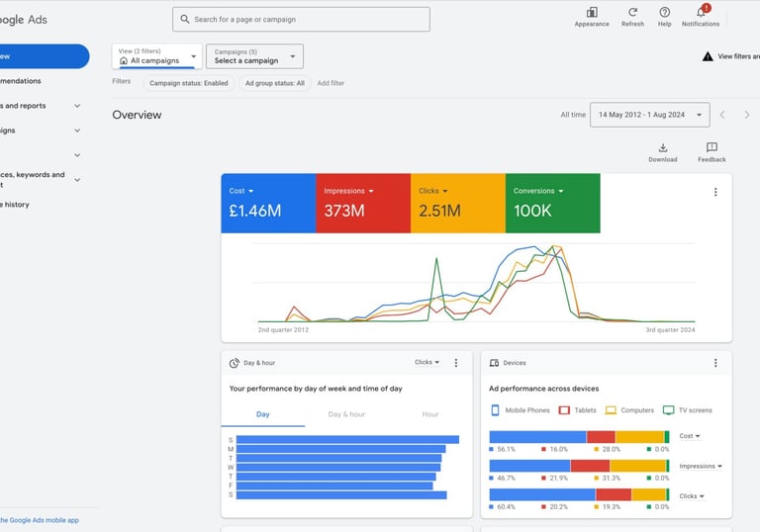The height and width of the screenshot is (532, 760).
Task: Open scorecard chart three-dot menu
Action: click(x=715, y=193)
